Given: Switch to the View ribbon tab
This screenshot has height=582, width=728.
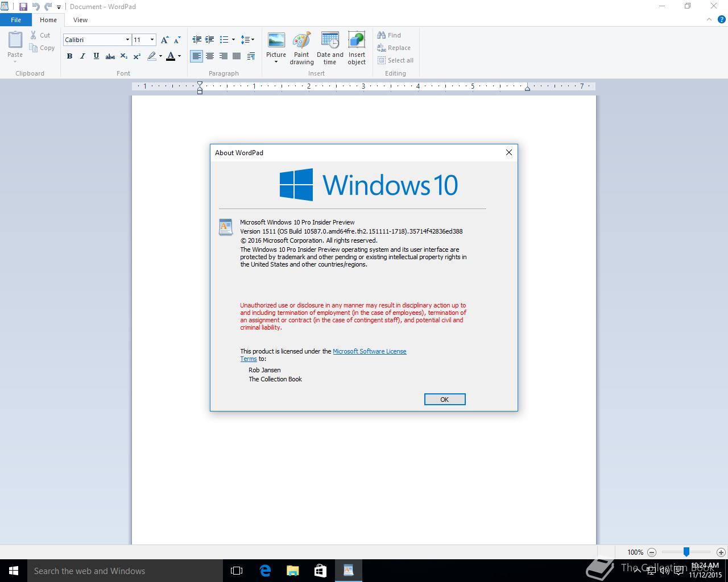Looking at the screenshot, I should click(x=80, y=20).
